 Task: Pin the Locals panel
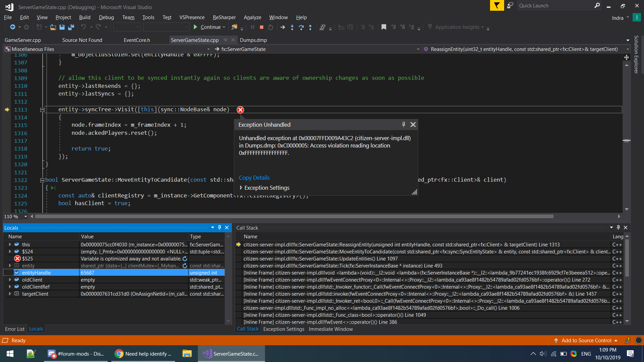[219, 228]
